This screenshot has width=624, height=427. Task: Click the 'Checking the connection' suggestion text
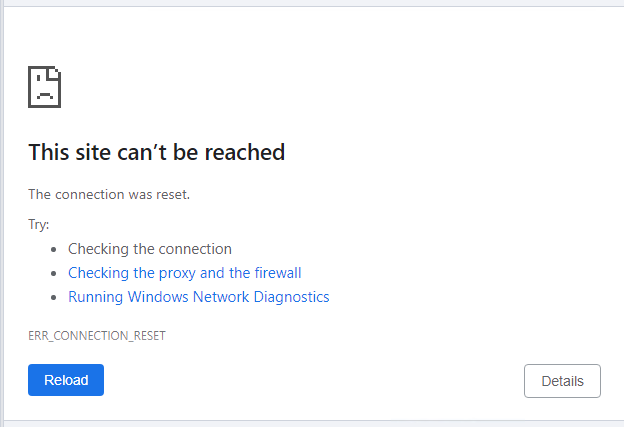[150, 249]
